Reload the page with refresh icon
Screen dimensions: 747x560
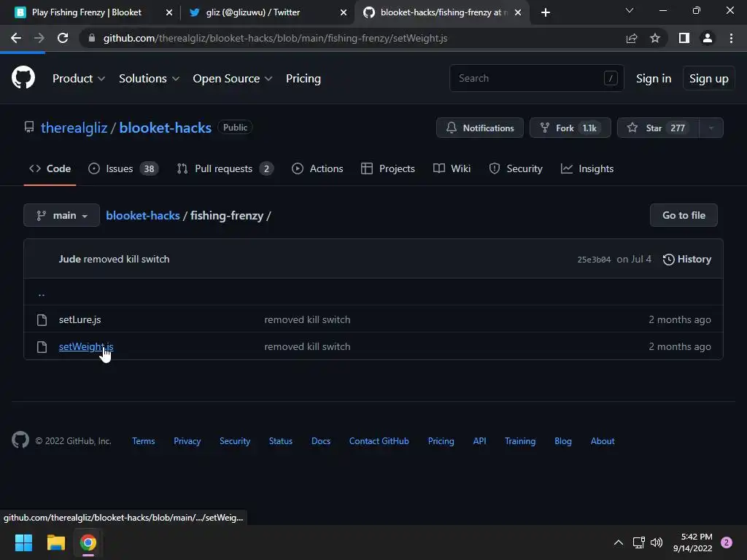coord(63,38)
